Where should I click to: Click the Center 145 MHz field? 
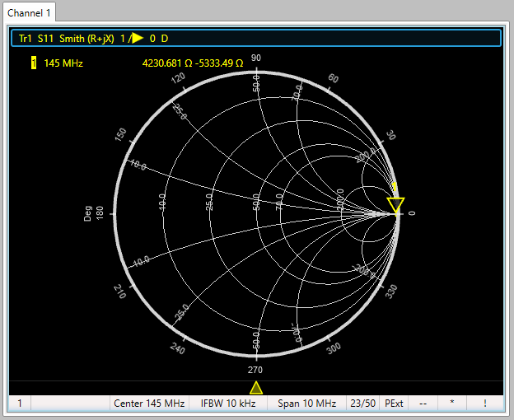[149, 404]
